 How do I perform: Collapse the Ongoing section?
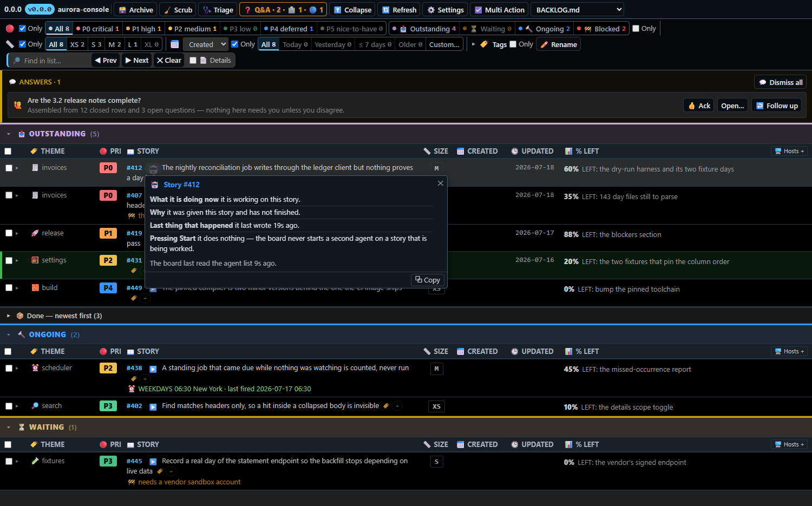[9, 335]
